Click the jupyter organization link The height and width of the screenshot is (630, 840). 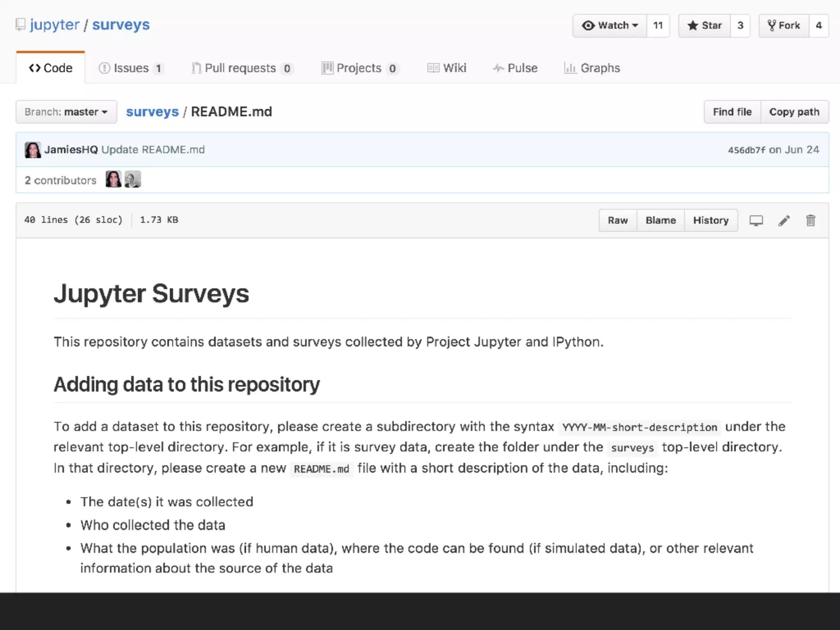[55, 25]
